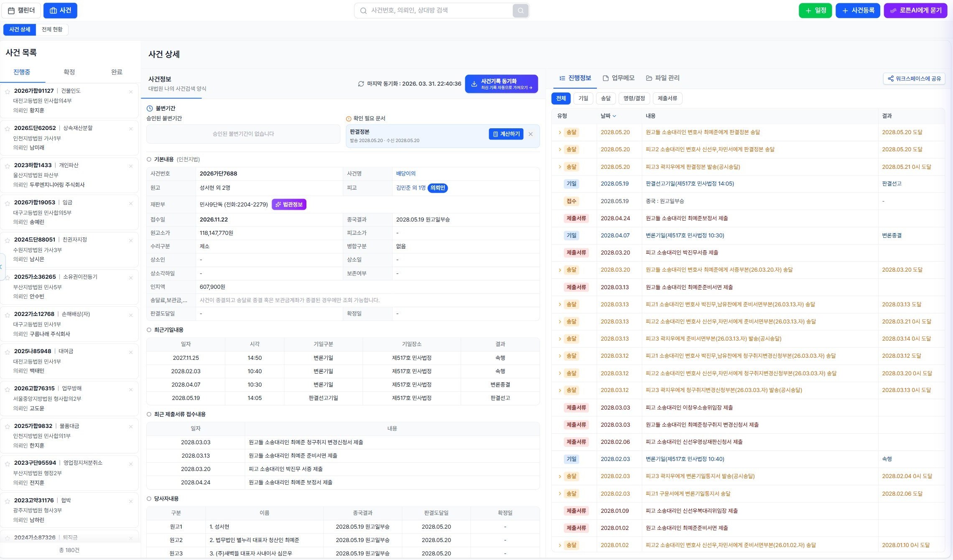Ask 로톤AI via the purple button
953x560 pixels.
pyautogui.click(x=915, y=10)
